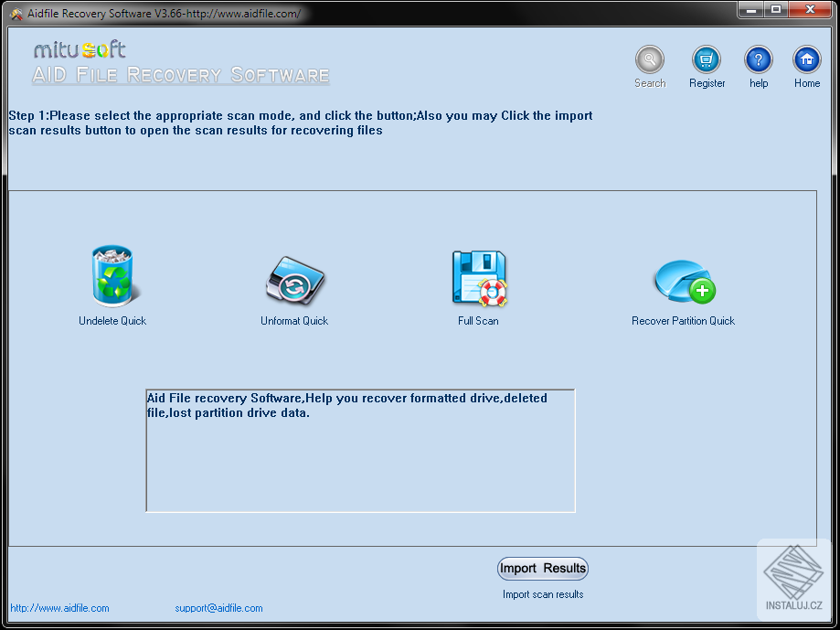Image resolution: width=840 pixels, height=630 pixels.
Task: Click the Import scan results link
Action: point(542,593)
